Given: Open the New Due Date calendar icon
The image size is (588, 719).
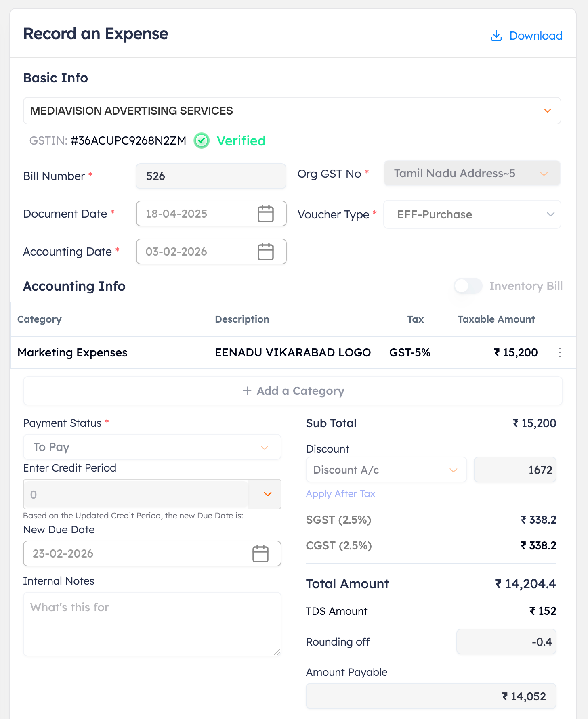Looking at the screenshot, I should point(260,553).
